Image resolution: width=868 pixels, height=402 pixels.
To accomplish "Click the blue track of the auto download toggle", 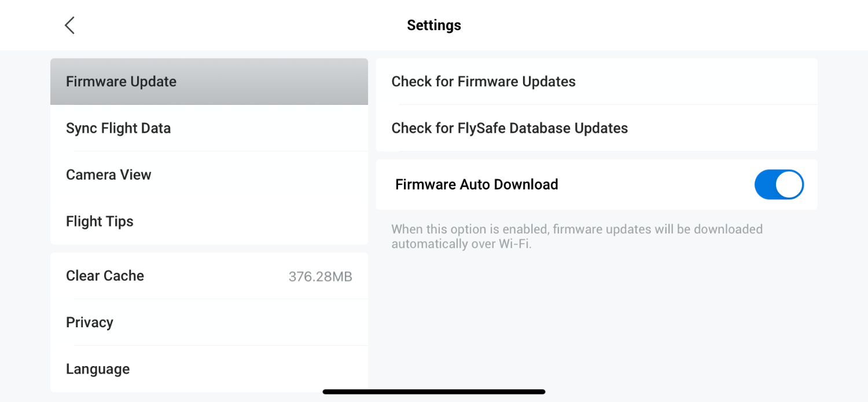I will click(765, 185).
